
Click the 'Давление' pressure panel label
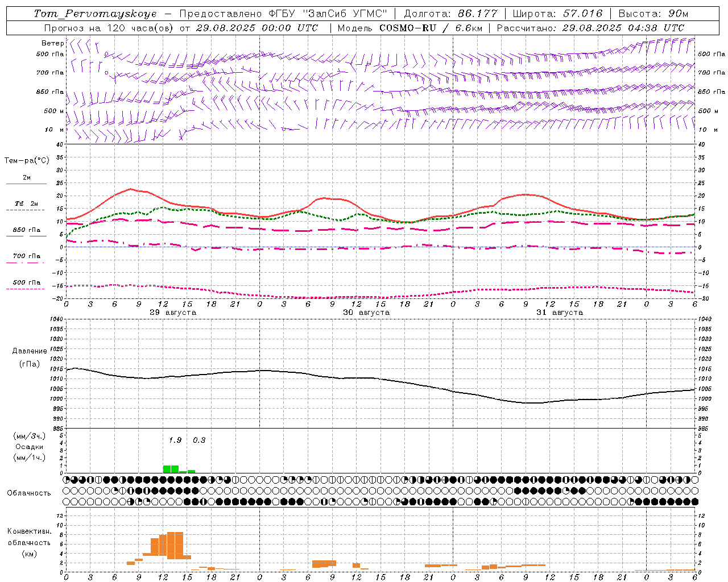pos(30,351)
